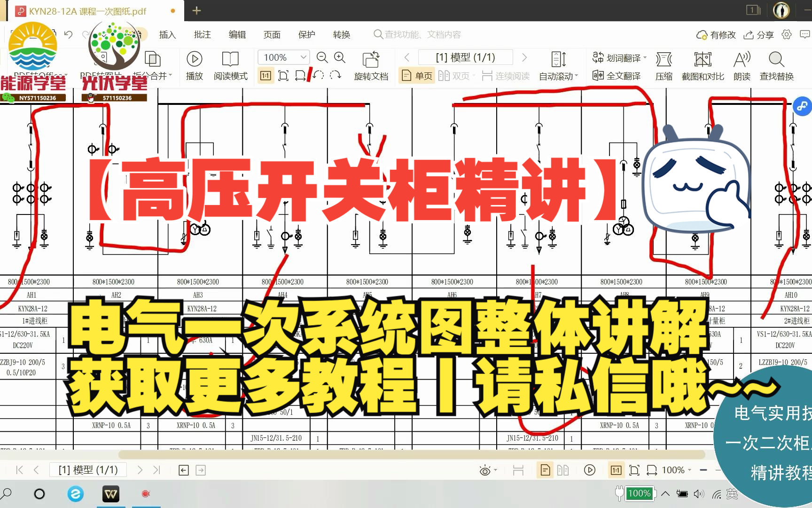Open Reading Mode book icon

(x=230, y=59)
